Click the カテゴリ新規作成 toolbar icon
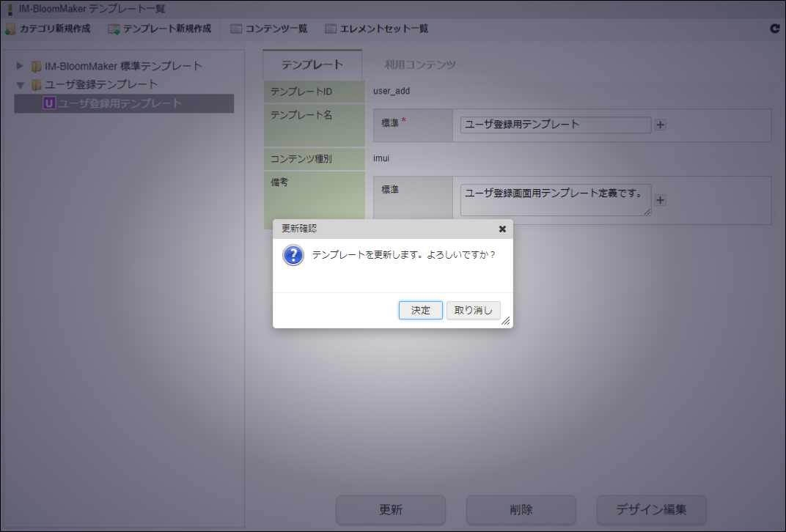Screen dimensions: 786x532 (x=10, y=29)
